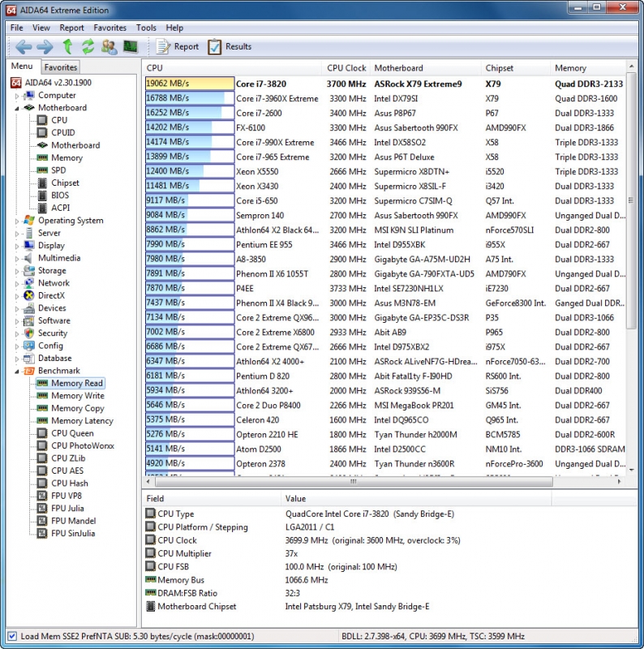
Task: Click the Forward navigation arrow
Action: click(45, 47)
